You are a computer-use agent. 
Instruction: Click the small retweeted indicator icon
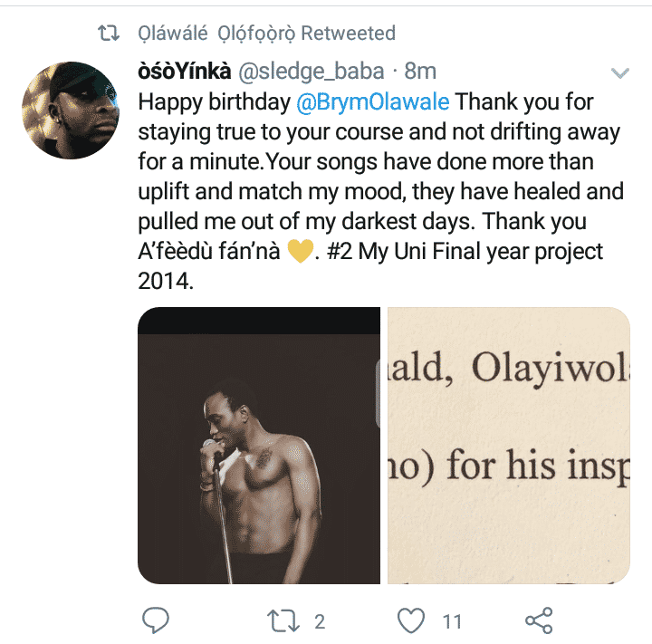click(109, 34)
